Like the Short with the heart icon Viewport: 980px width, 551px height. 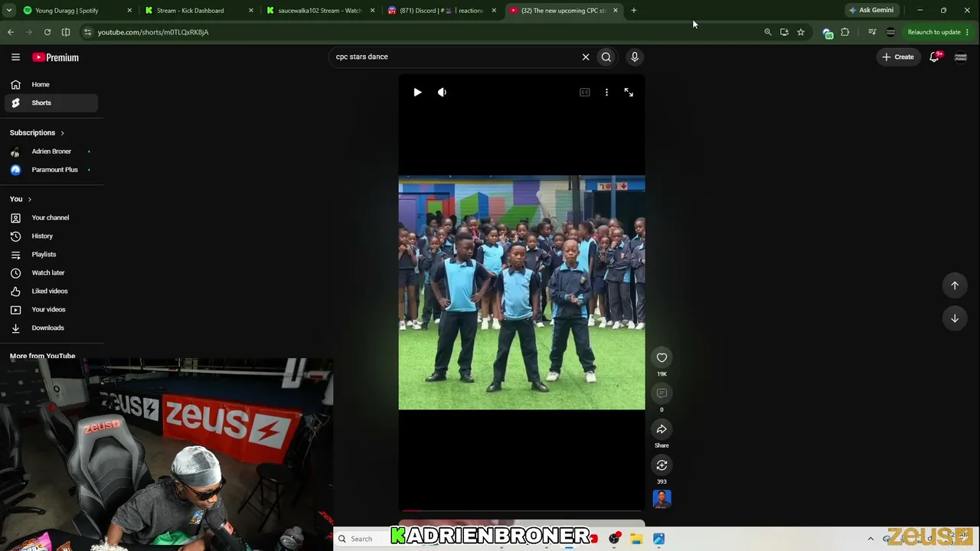[661, 357]
